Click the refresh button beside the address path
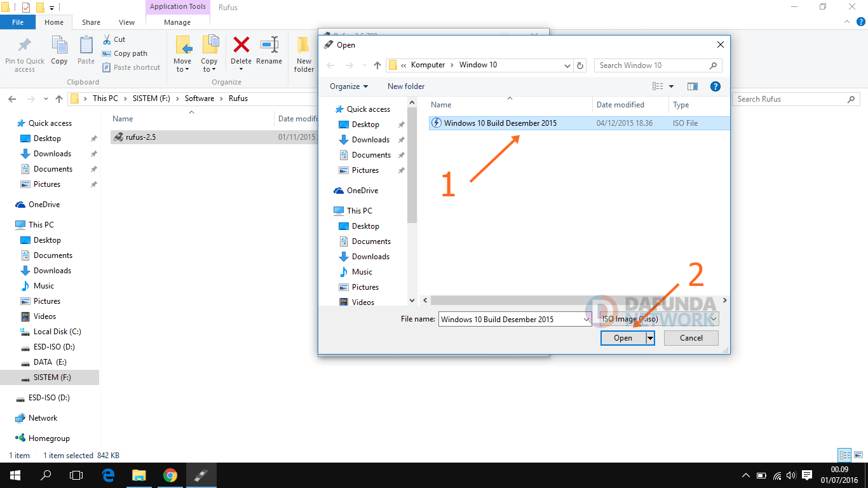The height and width of the screenshot is (488, 868). pyautogui.click(x=580, y=65)
